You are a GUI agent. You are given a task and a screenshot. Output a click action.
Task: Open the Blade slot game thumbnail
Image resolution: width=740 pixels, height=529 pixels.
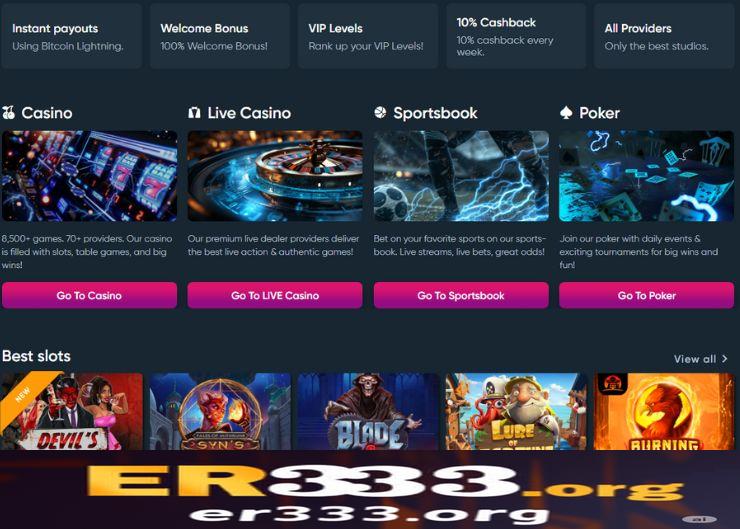coord(368,411)
